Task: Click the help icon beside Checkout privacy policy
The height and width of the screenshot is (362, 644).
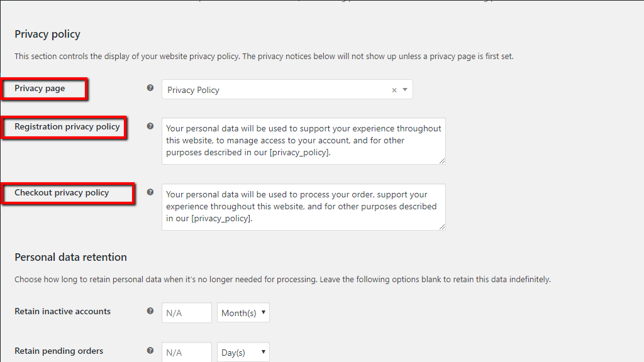Action: (150, 193)
